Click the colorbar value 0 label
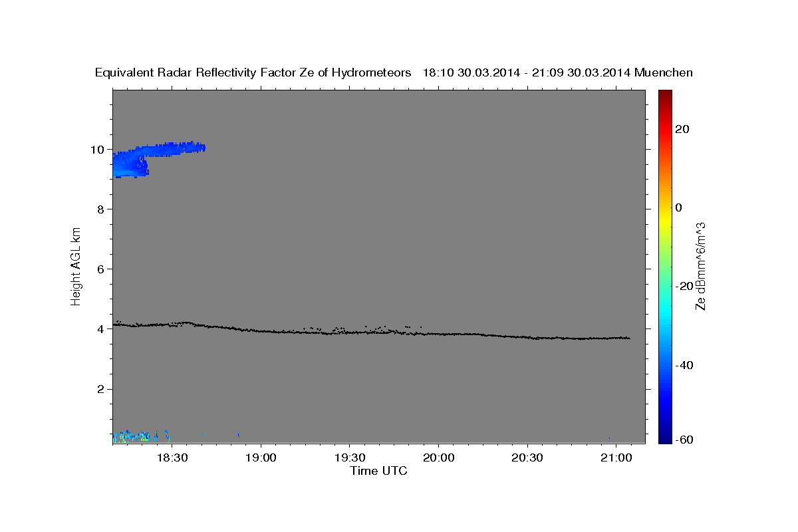Screen dimensions: 798x532 point(679,207)
